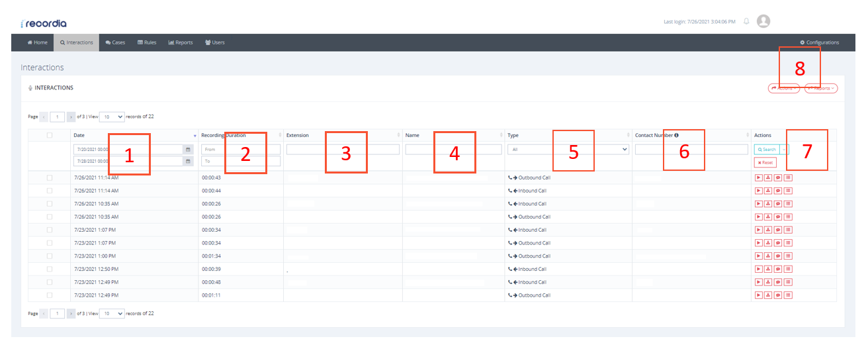
Task: Open Configurations in the navigation bar
Action: 819,42
